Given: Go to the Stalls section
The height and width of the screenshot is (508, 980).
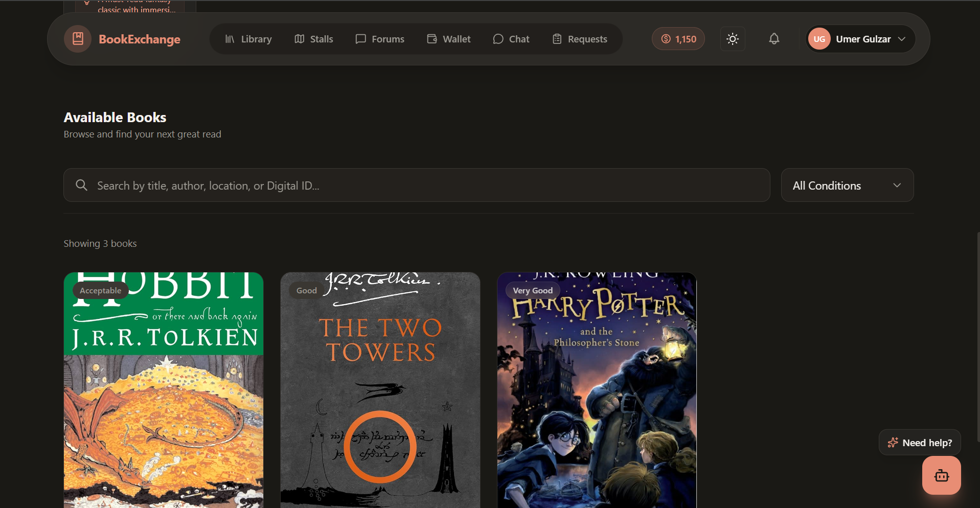Looking at the screenshot, I should [314, 39].
